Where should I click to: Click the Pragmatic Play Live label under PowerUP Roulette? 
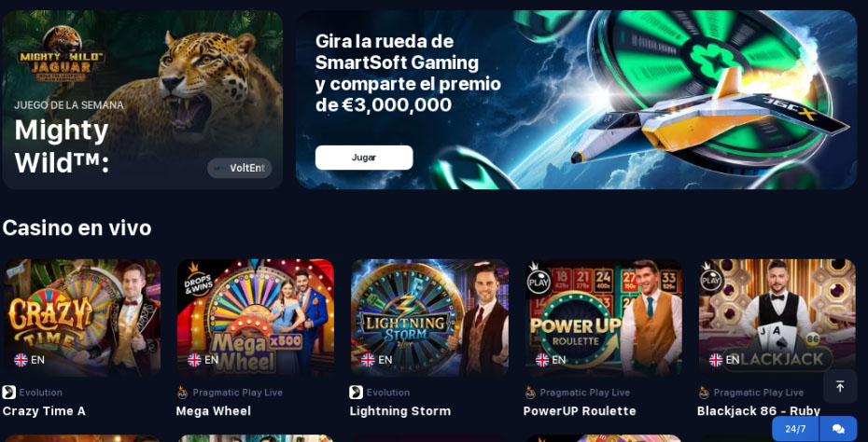[x=585, y=393]
